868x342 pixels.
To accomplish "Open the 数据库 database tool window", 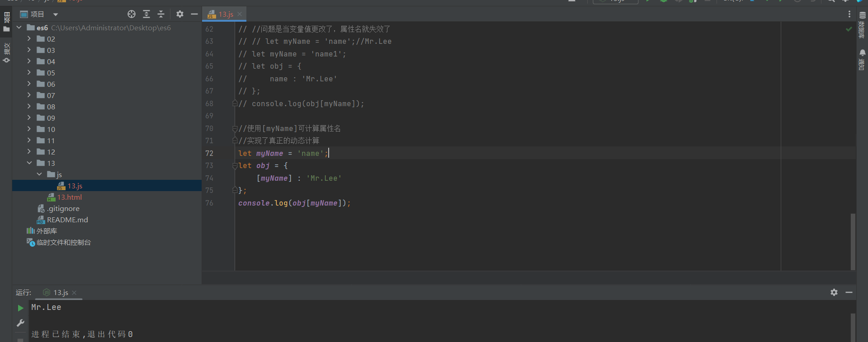I will pos(862,24).
